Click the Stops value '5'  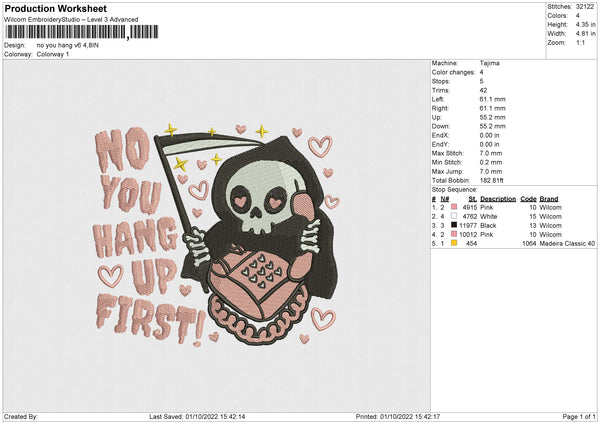coord(481,81)
